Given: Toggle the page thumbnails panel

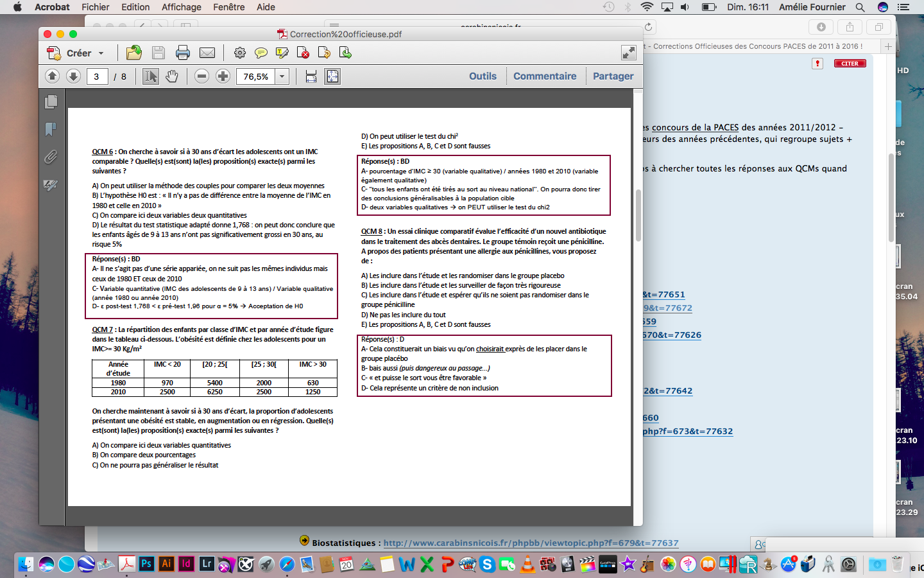Looking at the screenshot, I should tap(51, 101).
